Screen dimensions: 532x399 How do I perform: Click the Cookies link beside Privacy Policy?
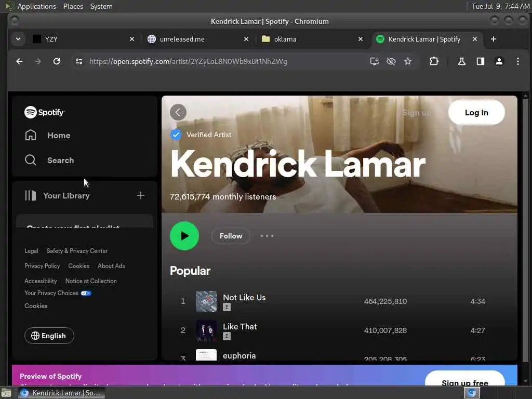79,266
